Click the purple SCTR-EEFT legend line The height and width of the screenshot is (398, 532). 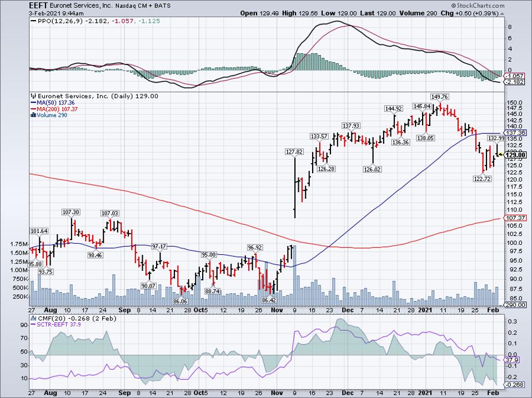tap(33, 325)
